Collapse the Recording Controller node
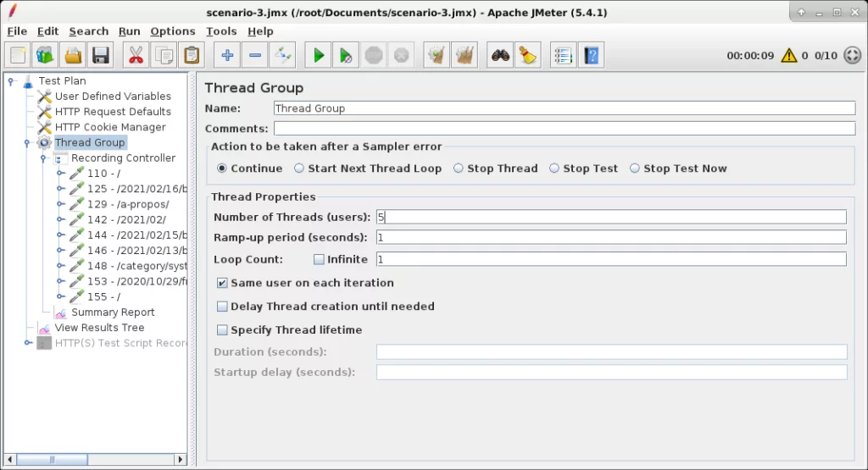Screen dimensions: 868x470 44,158
